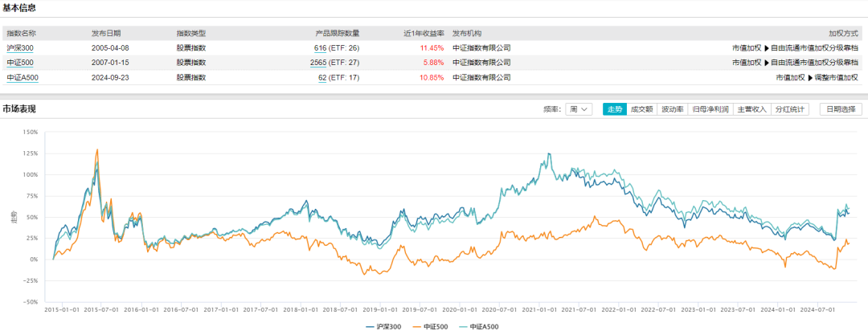Click the date 2024-09-23
Image resolution: width=868 pixels, height=331 pixels.
(x=109, y=77)
